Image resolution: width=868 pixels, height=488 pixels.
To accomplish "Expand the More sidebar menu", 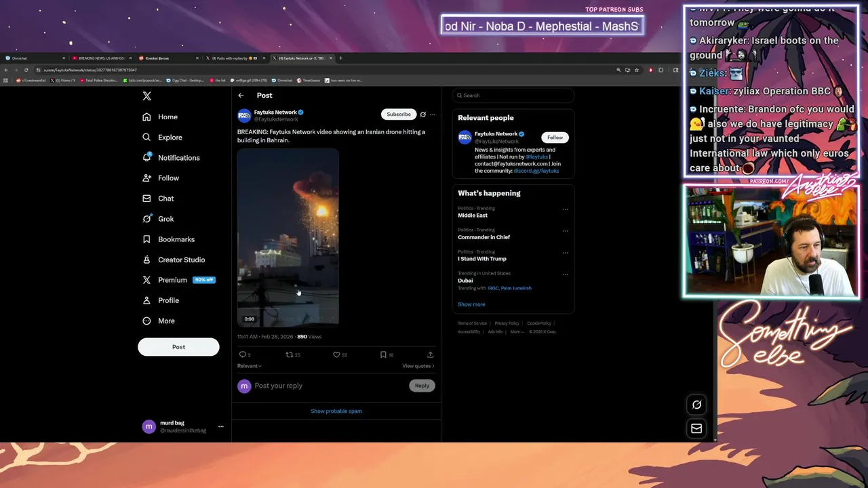I will pos(159,321).
